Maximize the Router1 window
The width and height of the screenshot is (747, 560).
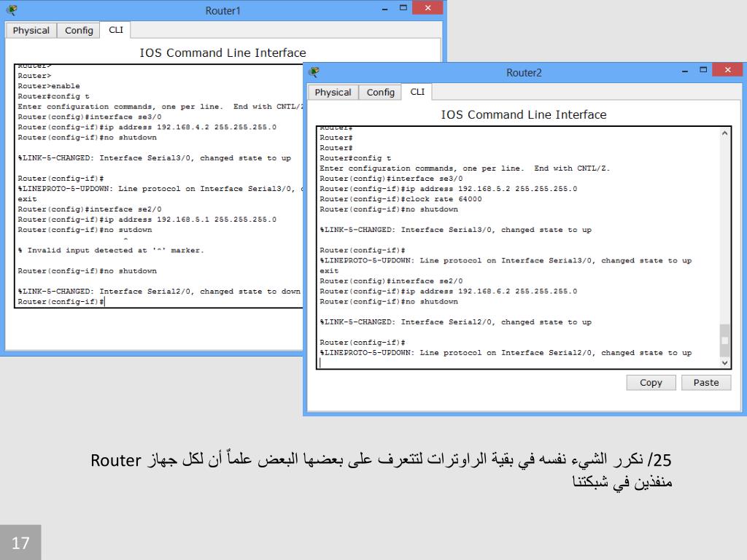(403, 8)
